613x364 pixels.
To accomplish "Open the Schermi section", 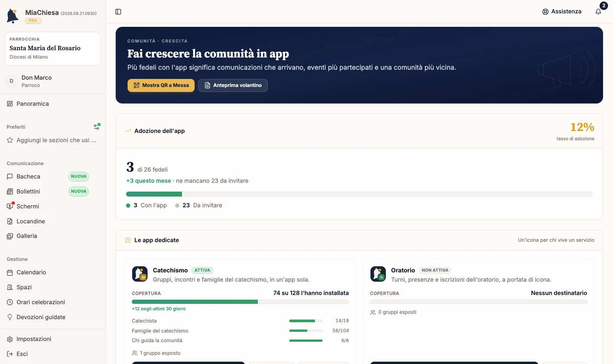I will pos(53,207).
